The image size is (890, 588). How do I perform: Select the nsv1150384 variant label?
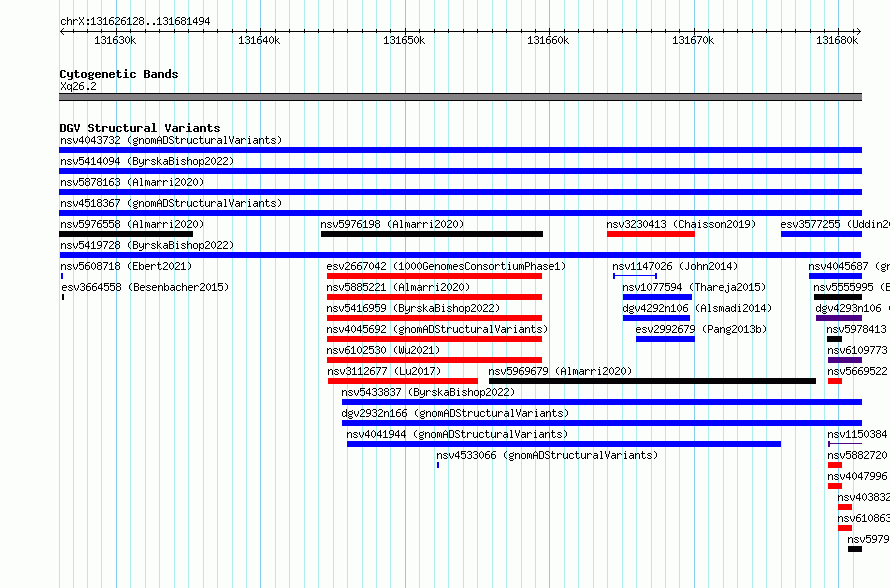click(857, 434)
